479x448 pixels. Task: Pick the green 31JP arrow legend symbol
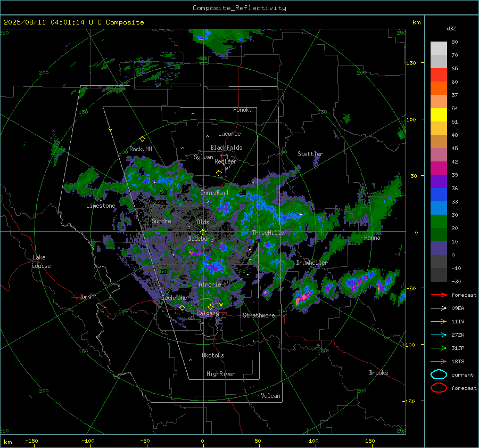[439, 348]
